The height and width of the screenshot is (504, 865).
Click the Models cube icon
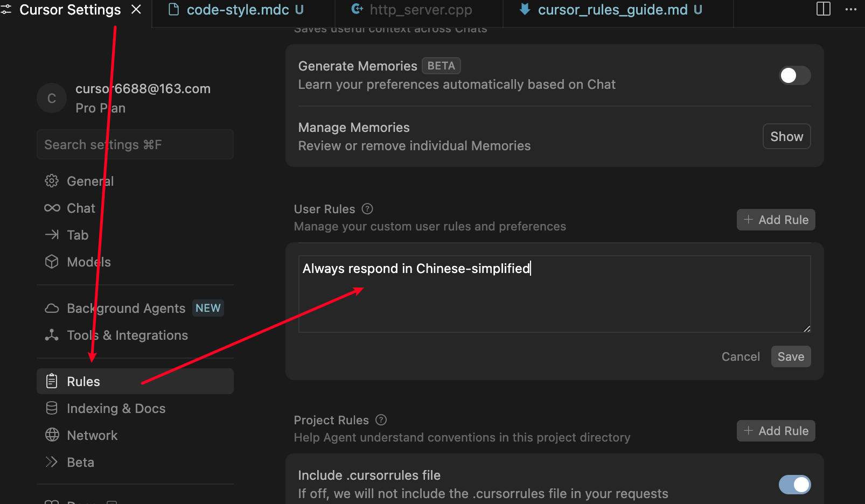[x=52, y=262]
